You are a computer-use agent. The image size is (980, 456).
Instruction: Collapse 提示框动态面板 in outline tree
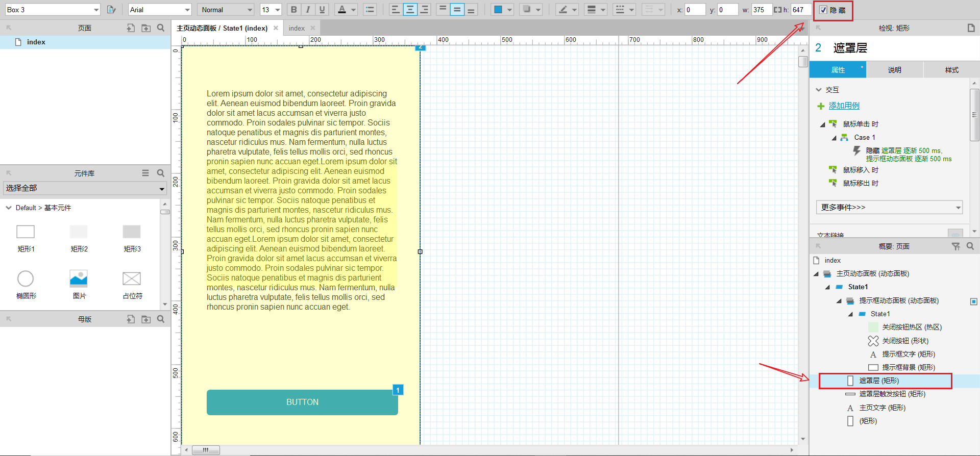pyautogui.click(x=839, y=301)
